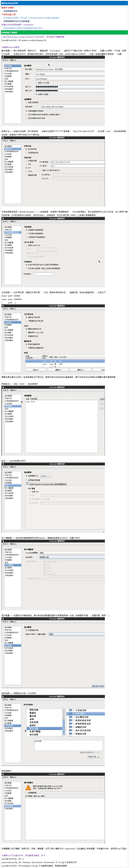This screenshot has height=868, width=129.
Task: Click the 可选软件包(O) button
Action: click(94, 756)
